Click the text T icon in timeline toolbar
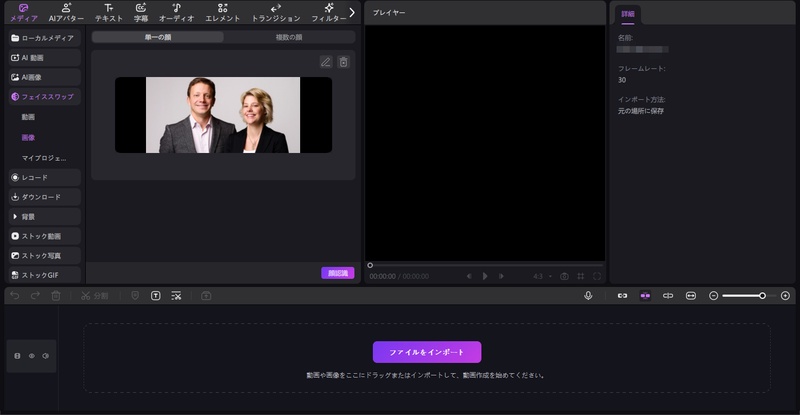Image resolution: width=800 pixels, height=415 pixels. [156, 296]
